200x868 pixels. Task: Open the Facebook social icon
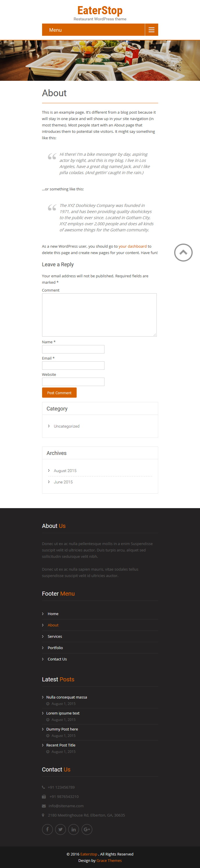tap(47, 829)
